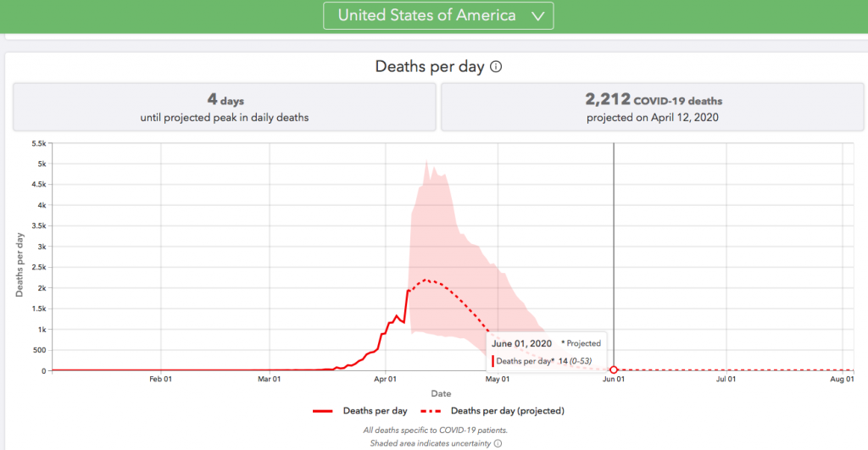Viewport: 868px width, 450px height.
Task: Click info icon after Shaded area indicates uncertainty
Action: pos(498,442)
